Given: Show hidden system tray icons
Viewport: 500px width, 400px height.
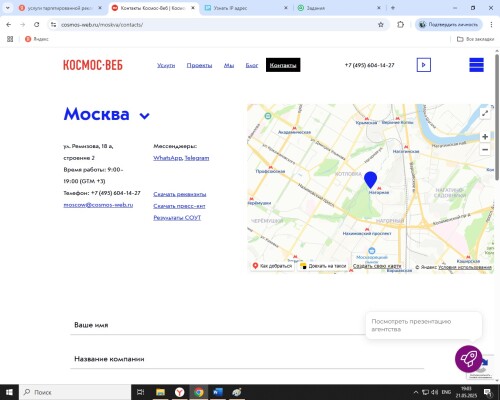Looking at the screenshot, I should coord(416,392).
